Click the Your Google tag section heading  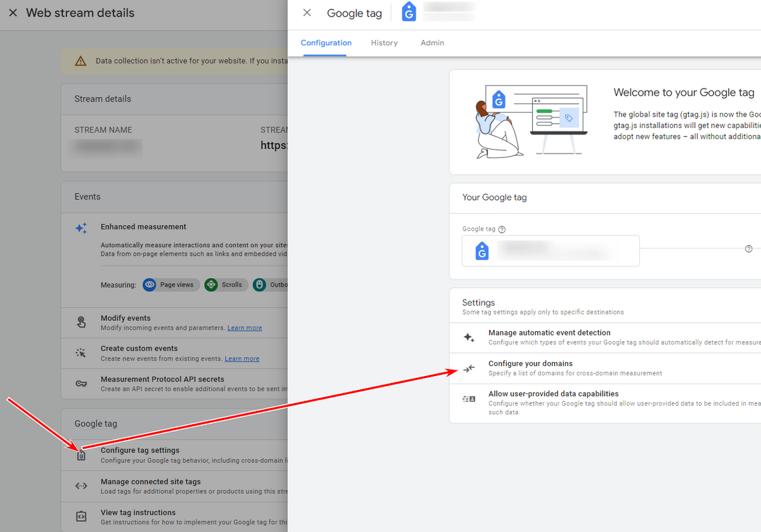pyautogui.click(x=495, y=197)
